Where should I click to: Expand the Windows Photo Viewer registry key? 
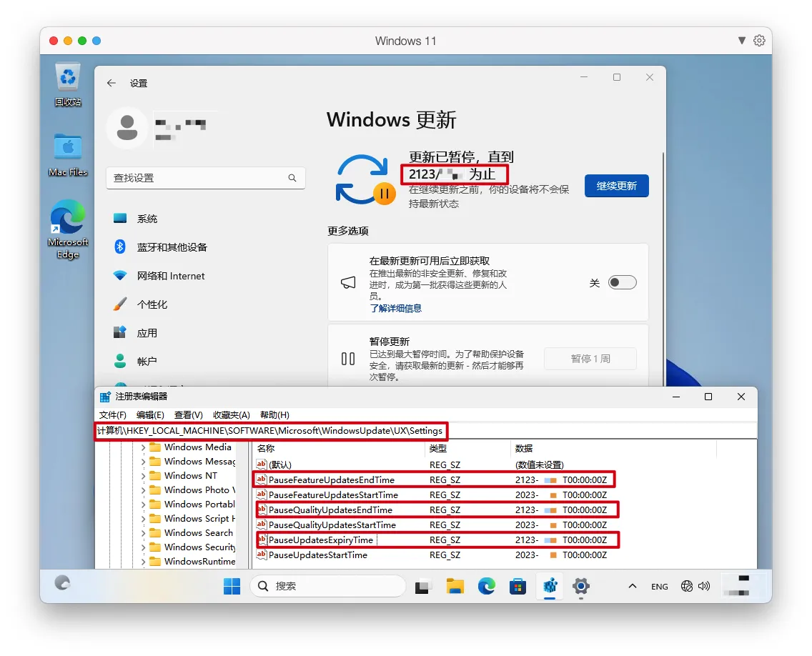(x=144, y=489)
